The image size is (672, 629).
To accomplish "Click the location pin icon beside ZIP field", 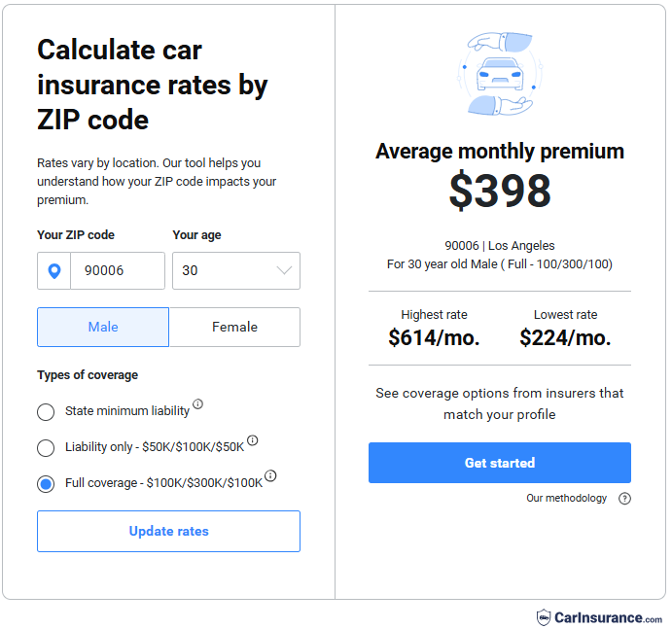I will pos(54,270).
